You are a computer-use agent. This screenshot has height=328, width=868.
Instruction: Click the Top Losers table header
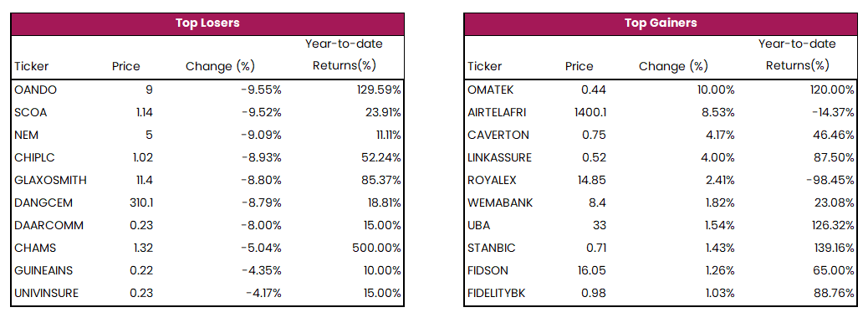[207, 23]
